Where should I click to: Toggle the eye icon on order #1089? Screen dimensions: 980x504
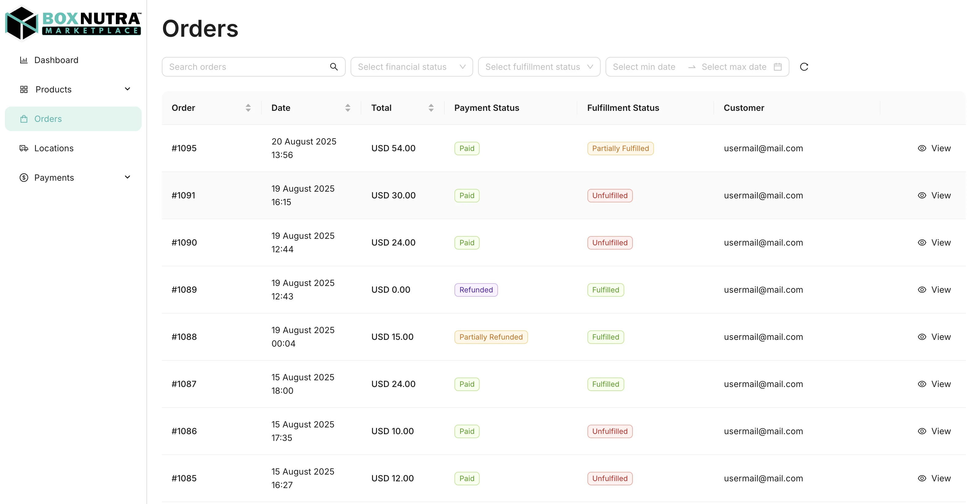[922, 289]
